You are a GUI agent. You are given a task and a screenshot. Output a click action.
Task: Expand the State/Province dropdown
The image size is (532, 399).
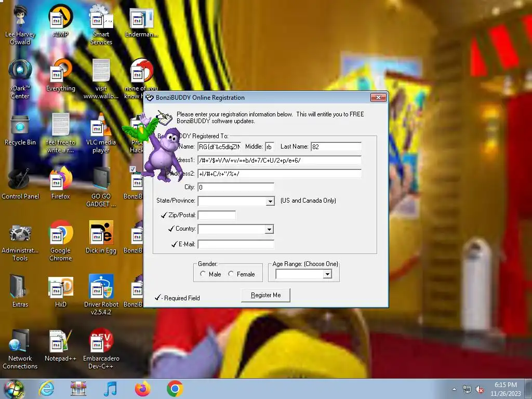[270, 201]
